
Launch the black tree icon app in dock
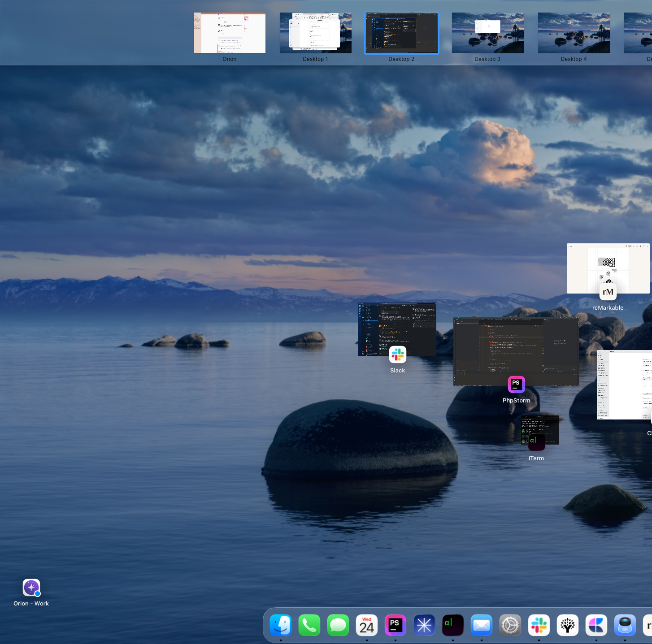(x=568, y=625)
